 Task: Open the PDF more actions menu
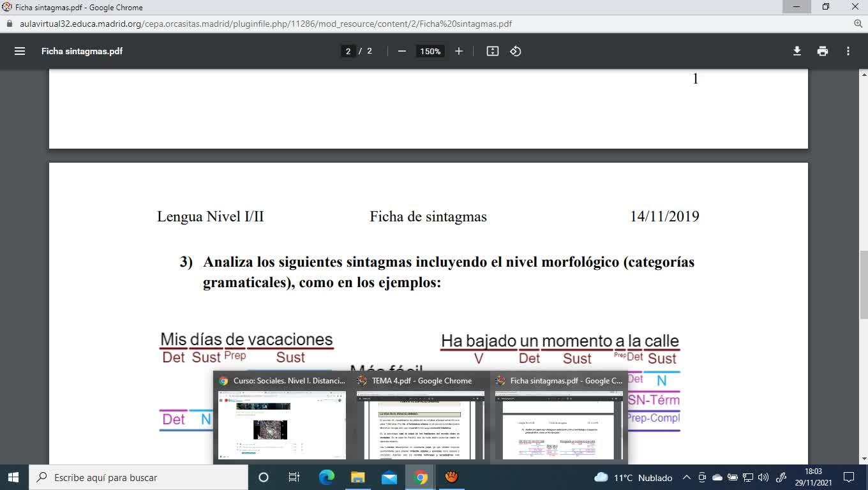(x=848, y=51)
